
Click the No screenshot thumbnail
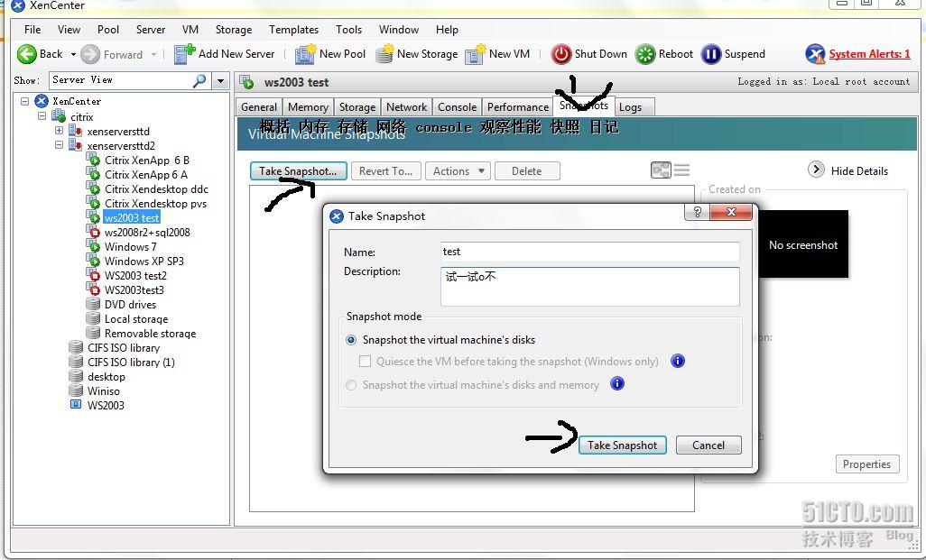803,243
